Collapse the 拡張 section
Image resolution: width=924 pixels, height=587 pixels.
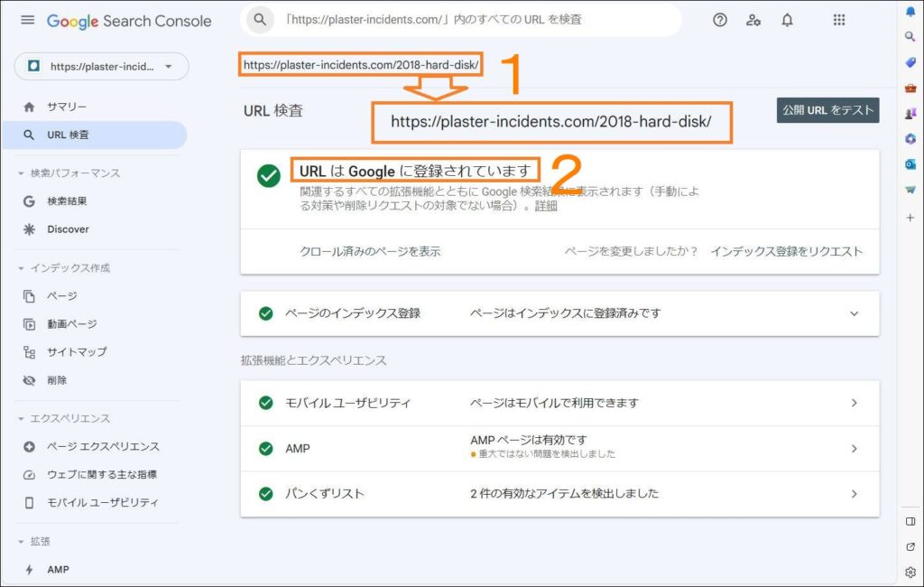(21, 542)
